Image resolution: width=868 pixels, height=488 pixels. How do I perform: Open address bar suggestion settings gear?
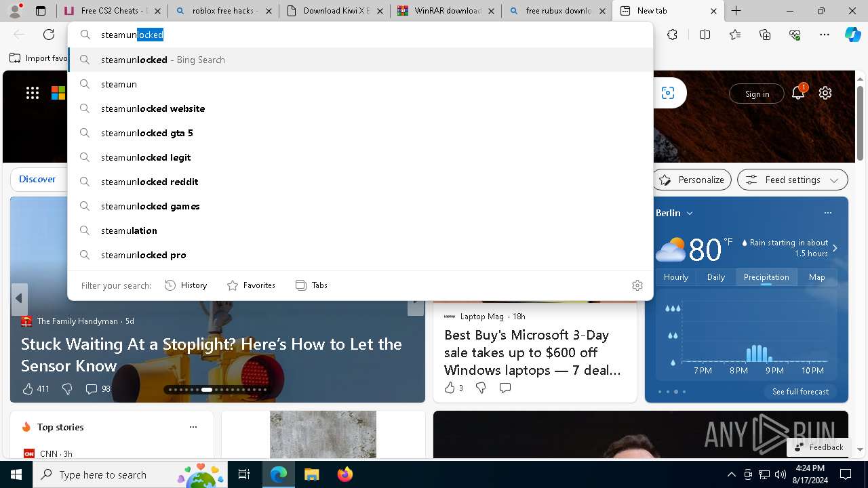[x=637, y=285]
